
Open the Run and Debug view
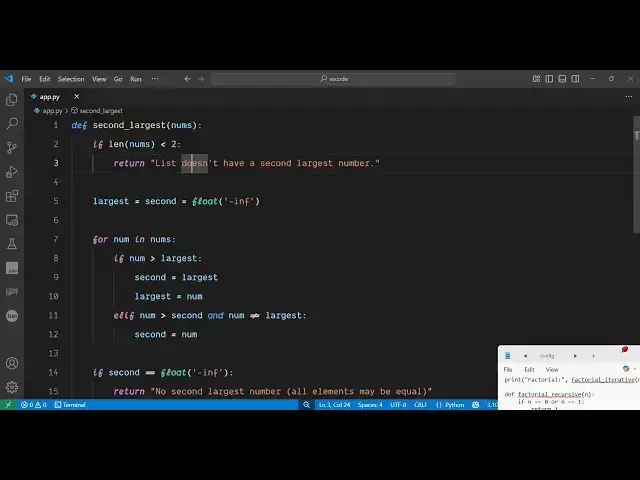click(12, 172)
